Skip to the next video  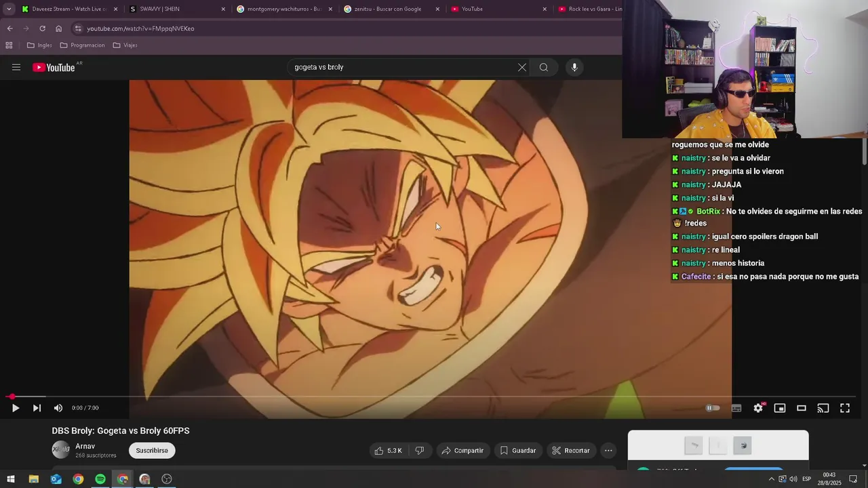pyautogui.click(x=37, y=408)
